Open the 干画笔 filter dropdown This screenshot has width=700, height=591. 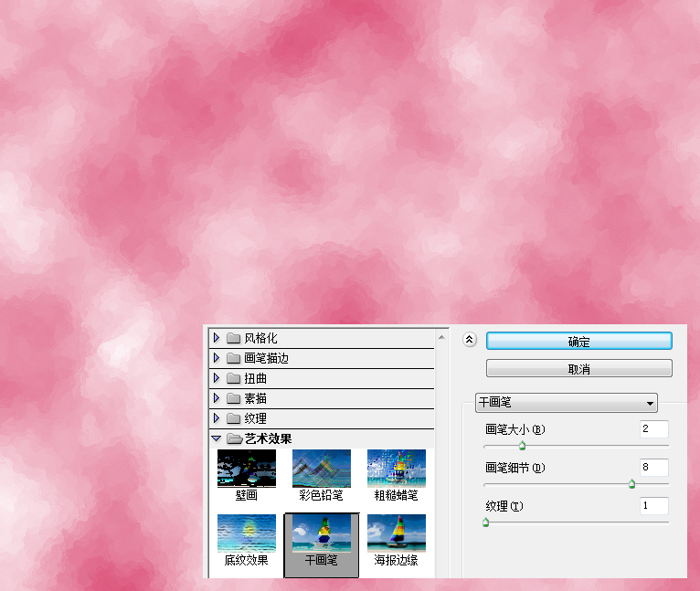[567, 403]
